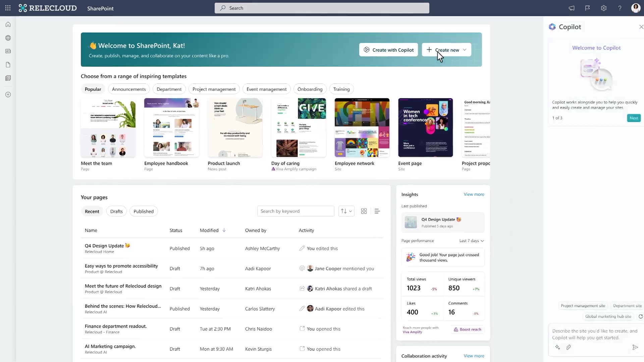
Task: Go to Home in left sidebar
Action: pos(8,24)
